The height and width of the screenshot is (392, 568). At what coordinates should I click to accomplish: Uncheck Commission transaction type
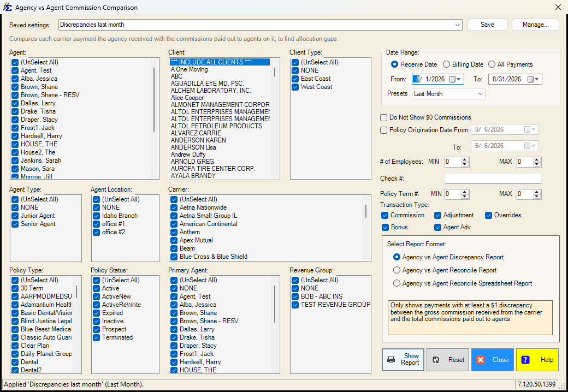coord(384,215)
